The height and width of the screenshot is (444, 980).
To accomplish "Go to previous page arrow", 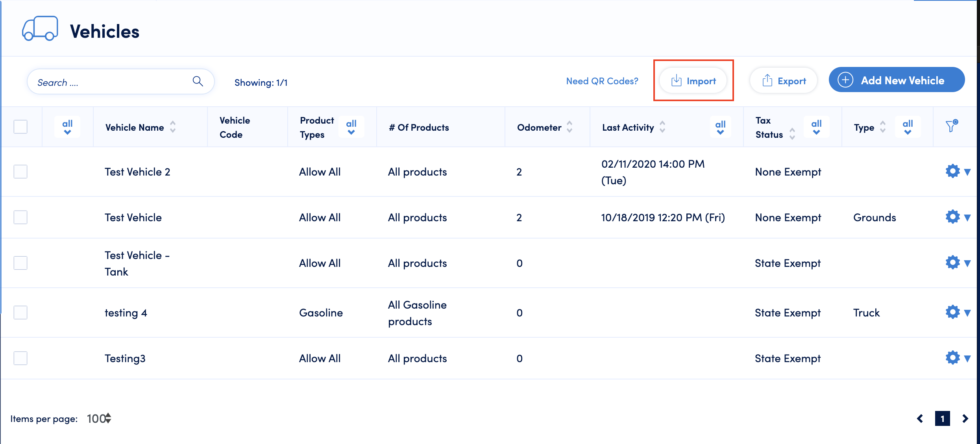I will click(920, 418).
